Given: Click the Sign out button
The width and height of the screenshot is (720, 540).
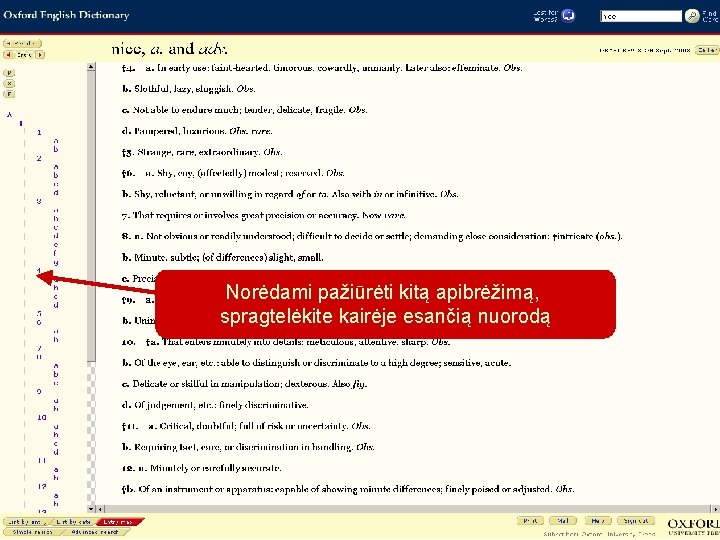Looking at the screenshot, I should (636, 521).
